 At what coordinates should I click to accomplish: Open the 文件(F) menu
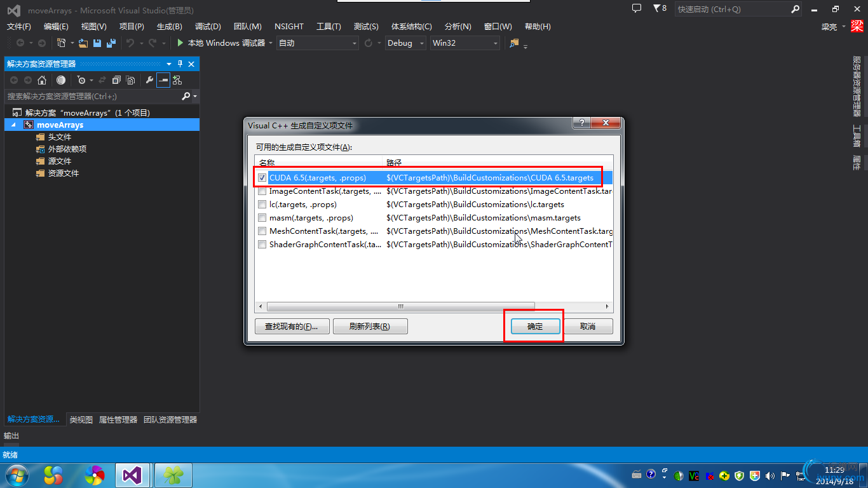point(18,26)
